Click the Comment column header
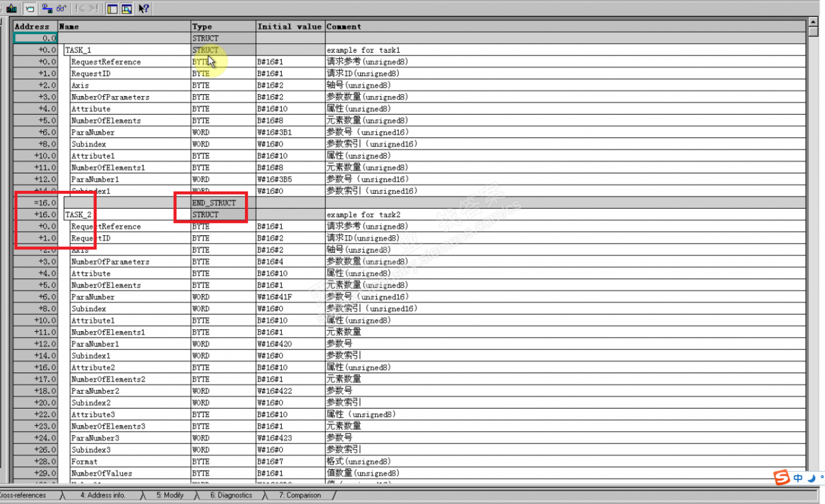This screenshot has width=825, height=504. 565,26
